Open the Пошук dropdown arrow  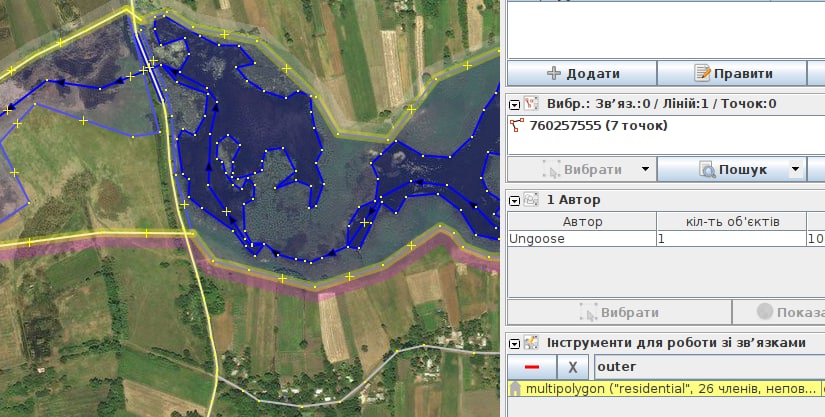point(796,169)
